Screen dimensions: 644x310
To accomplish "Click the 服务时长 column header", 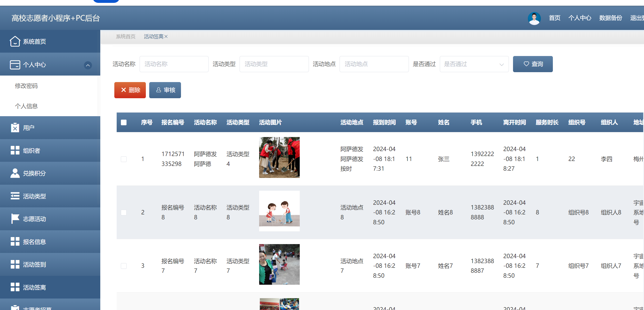I will coord(547,122).
